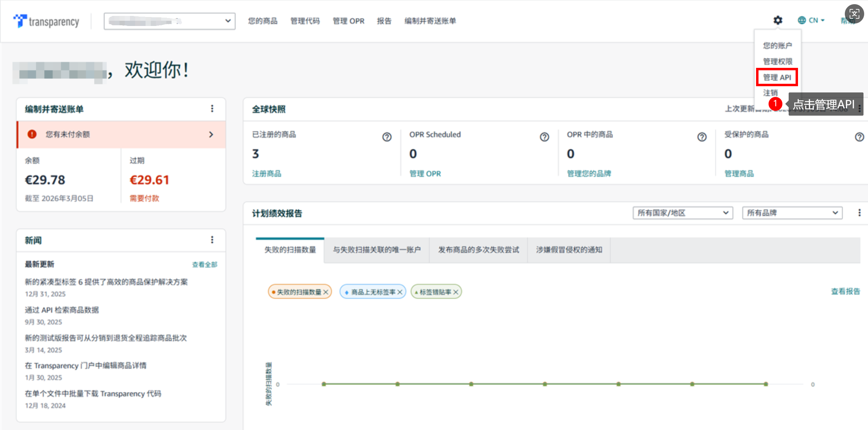868x430 pixels.
Task: Remove the 商品上无标签率 filter chip
Action: pyautogui.click(x=400, y=292)
